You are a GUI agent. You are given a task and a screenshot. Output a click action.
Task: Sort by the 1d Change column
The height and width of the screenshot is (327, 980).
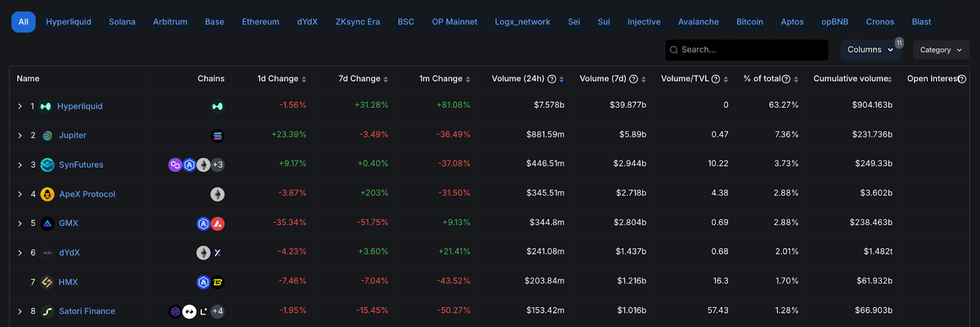(304, 80)
